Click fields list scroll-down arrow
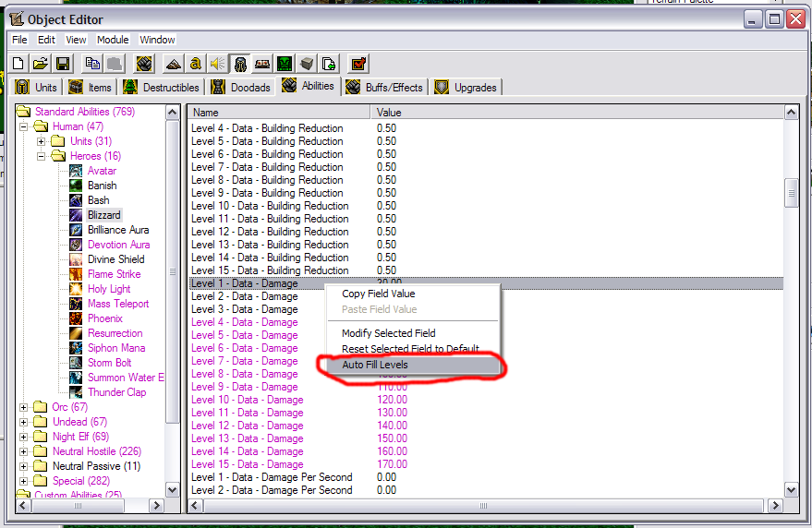The height and width of the screenshot is (528, 812). (791, 489)
